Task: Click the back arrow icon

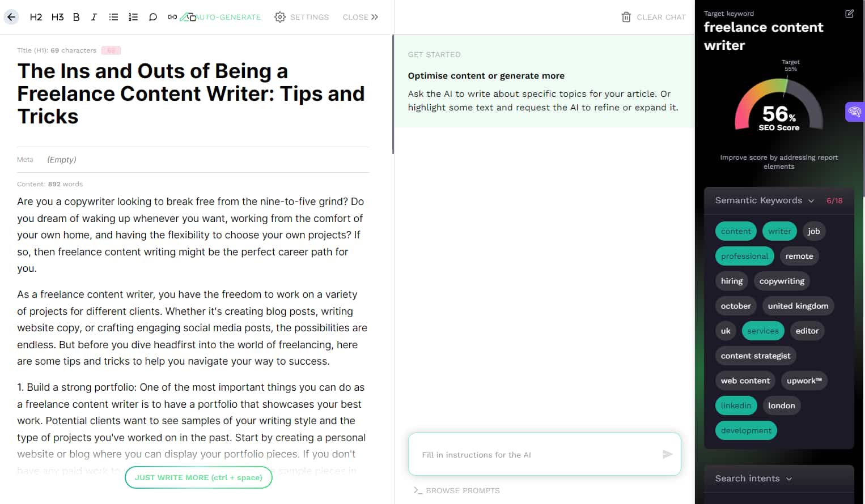Action: pos(10,17)
